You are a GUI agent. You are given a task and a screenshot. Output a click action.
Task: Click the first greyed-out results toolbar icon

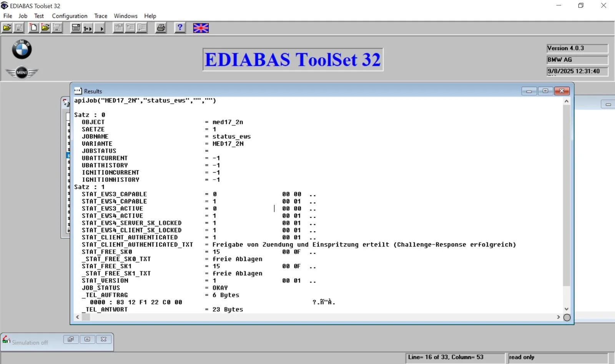click(x=118, y=28)
